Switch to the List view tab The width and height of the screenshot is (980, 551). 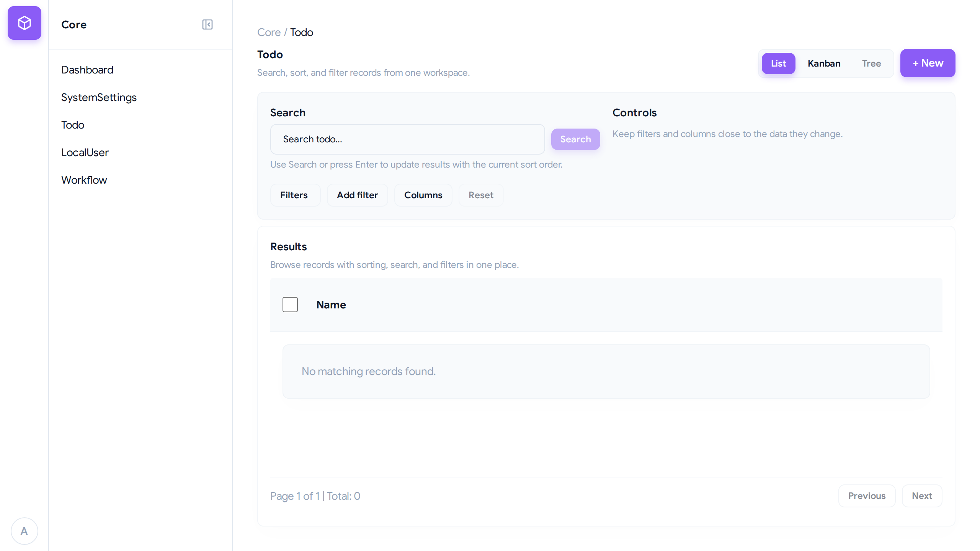coord(778,64)
